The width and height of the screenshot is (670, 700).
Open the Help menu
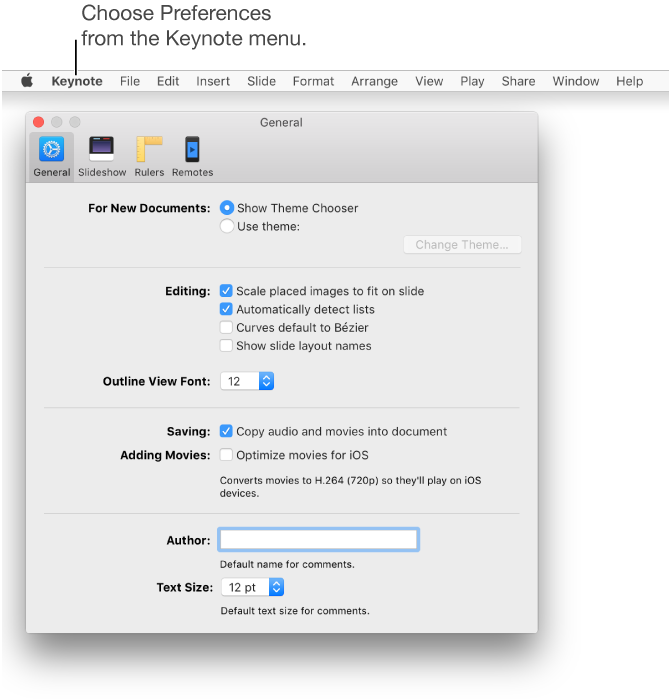630,81
